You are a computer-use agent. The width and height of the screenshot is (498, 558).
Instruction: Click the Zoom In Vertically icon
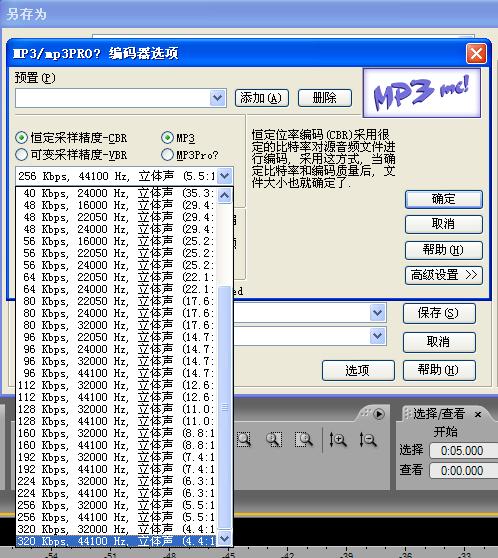pyautogui.click(x=337, y=440)
